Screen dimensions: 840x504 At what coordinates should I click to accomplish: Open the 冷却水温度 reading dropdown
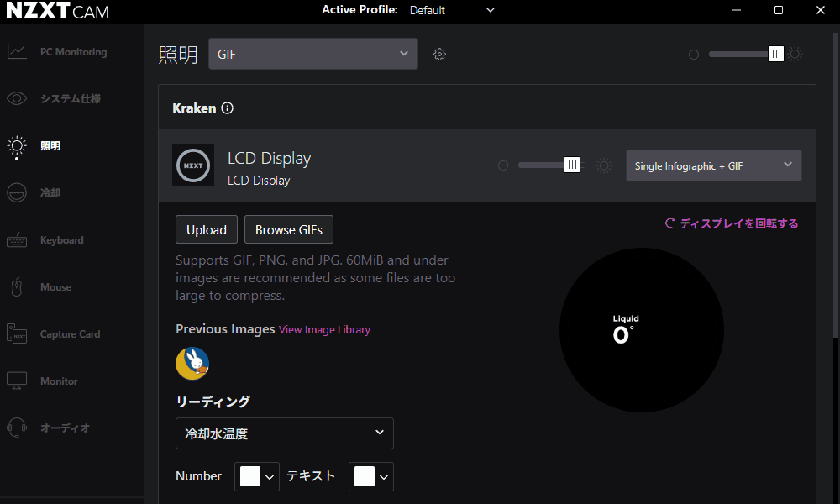(x=285, y=433)
